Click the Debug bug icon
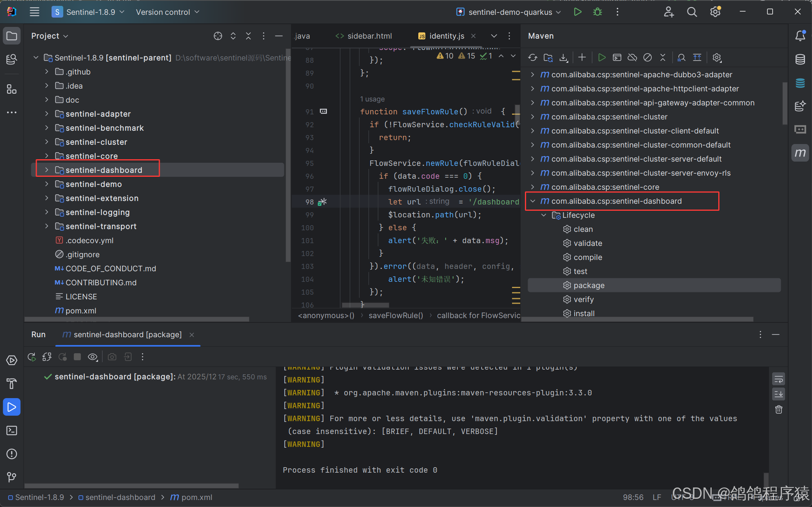Viewport: 812px width, 507px height. [597, 12]
